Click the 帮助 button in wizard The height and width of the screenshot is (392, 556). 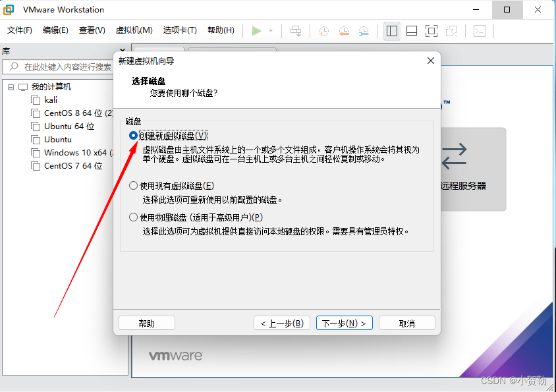147,323
